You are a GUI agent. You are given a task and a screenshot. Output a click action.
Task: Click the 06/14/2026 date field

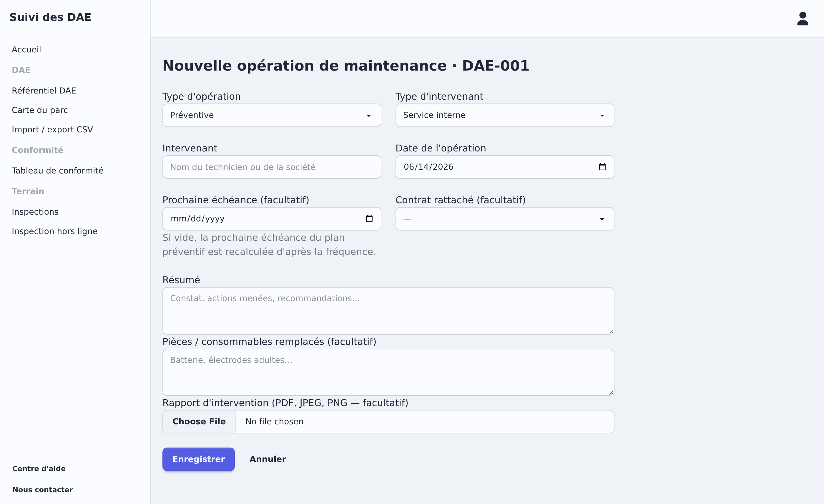pos(505,167)
